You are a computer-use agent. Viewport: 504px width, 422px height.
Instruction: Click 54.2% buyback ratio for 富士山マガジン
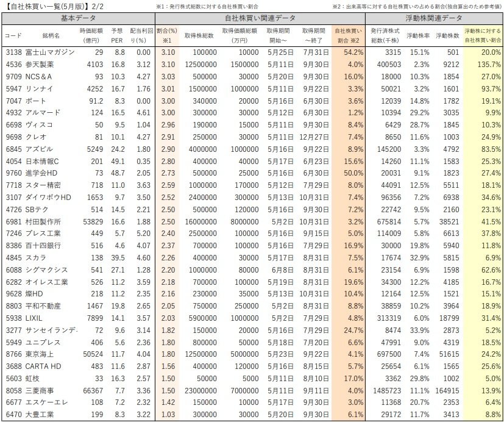(x=353, y=52)
